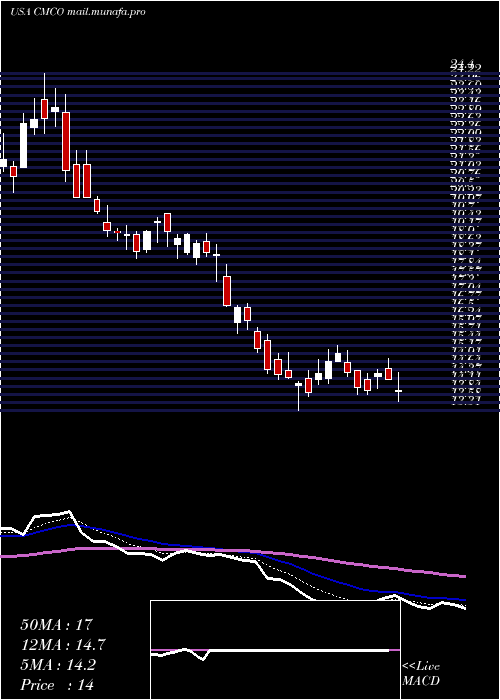
Task: Select the 5MA : 14.2 label
Action: click(58, 665)
